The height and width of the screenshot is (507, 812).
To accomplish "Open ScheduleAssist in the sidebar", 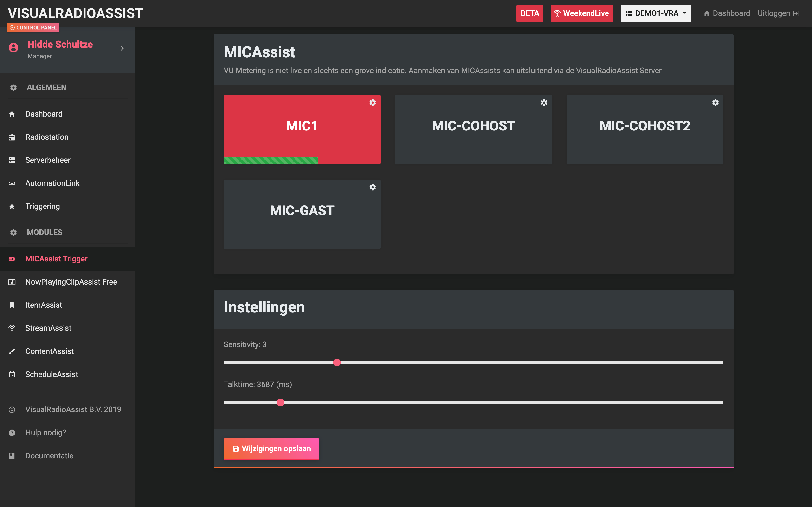I will tap(52, 375).
